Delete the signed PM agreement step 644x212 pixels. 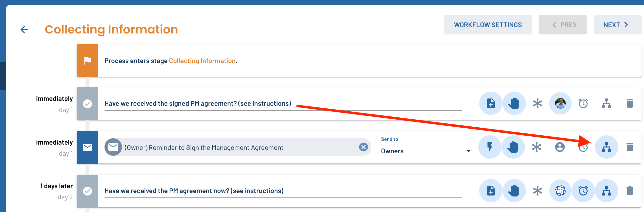point(630,103)
